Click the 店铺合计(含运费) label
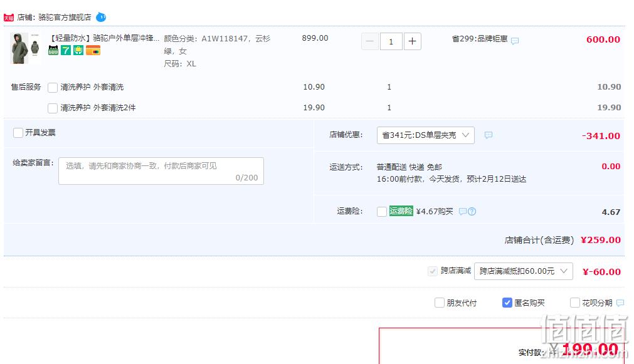The width and height of the screenshot is (634, 364). (539, 241)
